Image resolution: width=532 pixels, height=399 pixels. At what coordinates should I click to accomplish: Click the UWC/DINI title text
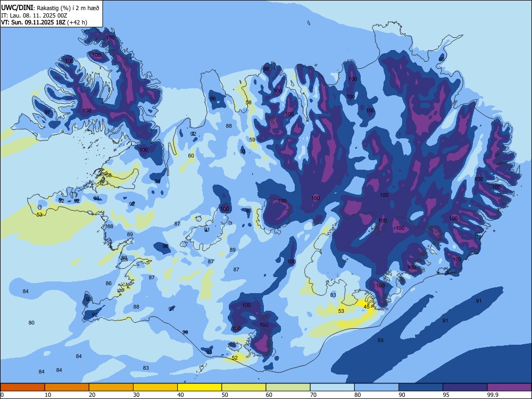tap(18, 8)
